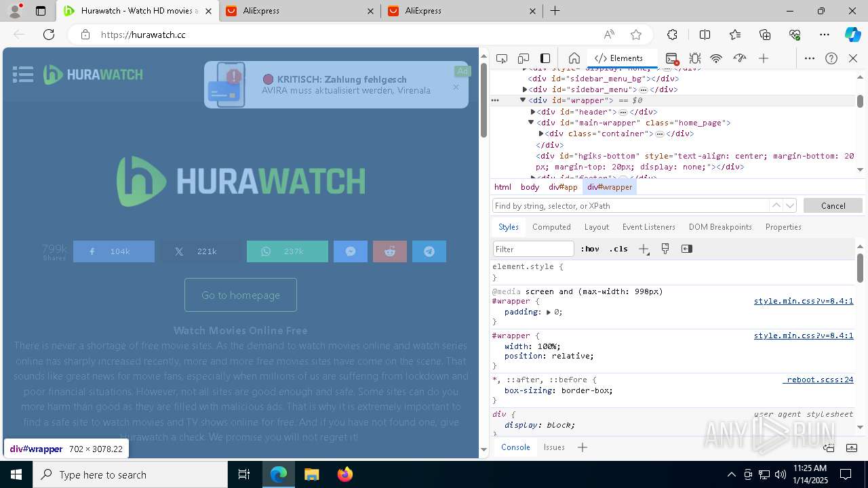Select the Console drawer tab
This screenshot has height=488, width=868.
[515, 447]
